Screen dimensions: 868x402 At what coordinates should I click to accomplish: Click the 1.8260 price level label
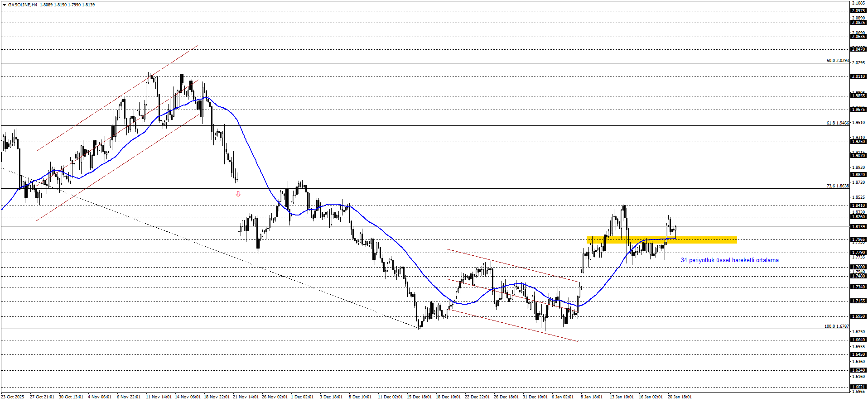(858, 217)
